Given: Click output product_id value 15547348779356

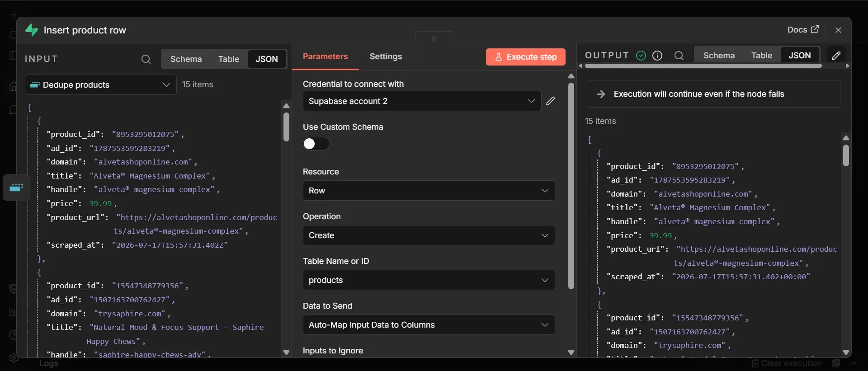Looking at the screenshot, I should pyautogui.click(x=708, y=318).
